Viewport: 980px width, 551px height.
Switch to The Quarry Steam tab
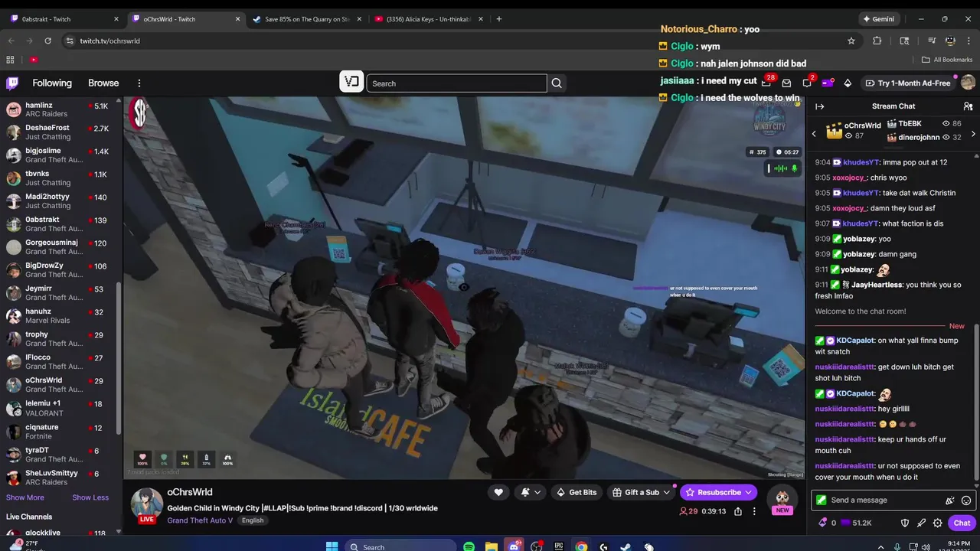click(x=306, y=19)
